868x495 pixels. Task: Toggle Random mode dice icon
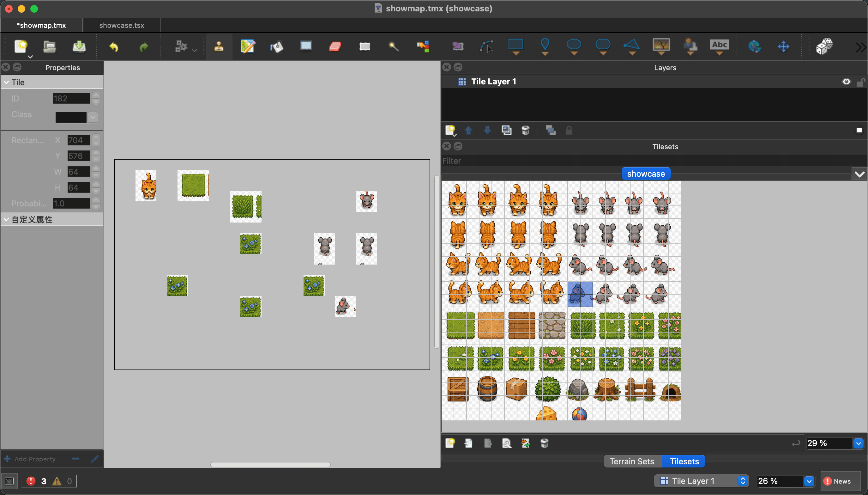824,46
